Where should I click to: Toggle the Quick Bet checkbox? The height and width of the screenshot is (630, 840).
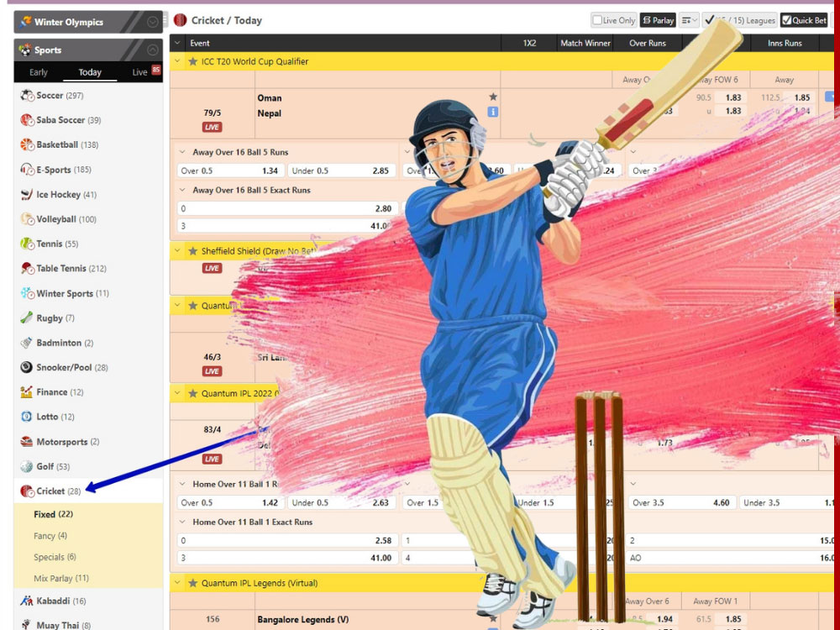pyautogui.click(x=786, y=20)
